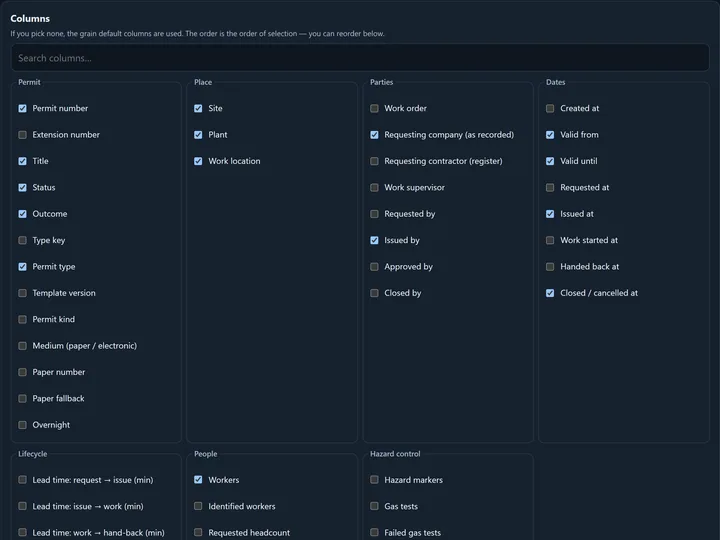Screen dimensions: 720x540
Task: Tick the Created at checkbox
Action: click(x=550, y=108)
